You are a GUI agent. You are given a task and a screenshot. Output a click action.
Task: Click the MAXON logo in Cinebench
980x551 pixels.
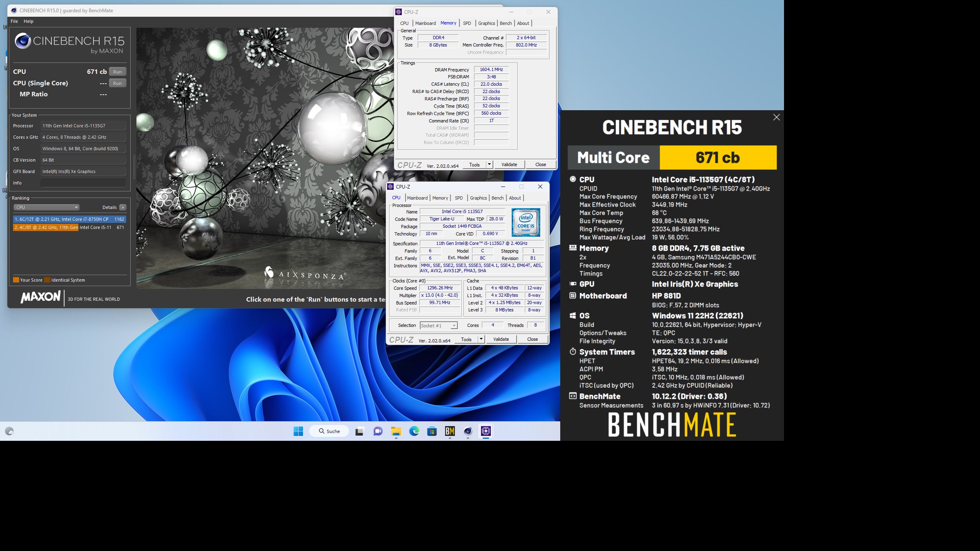(x=40, y=297)
